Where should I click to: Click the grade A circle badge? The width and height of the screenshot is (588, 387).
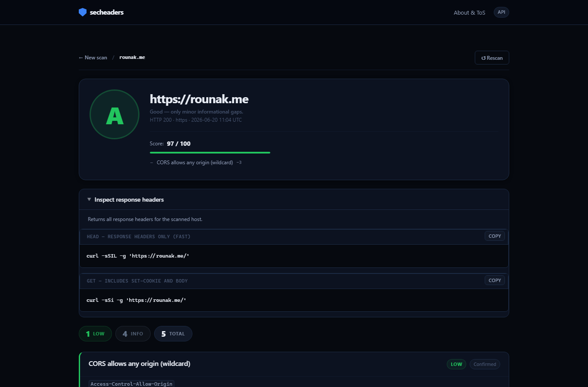pyautogui.click(x=115, y=114)
